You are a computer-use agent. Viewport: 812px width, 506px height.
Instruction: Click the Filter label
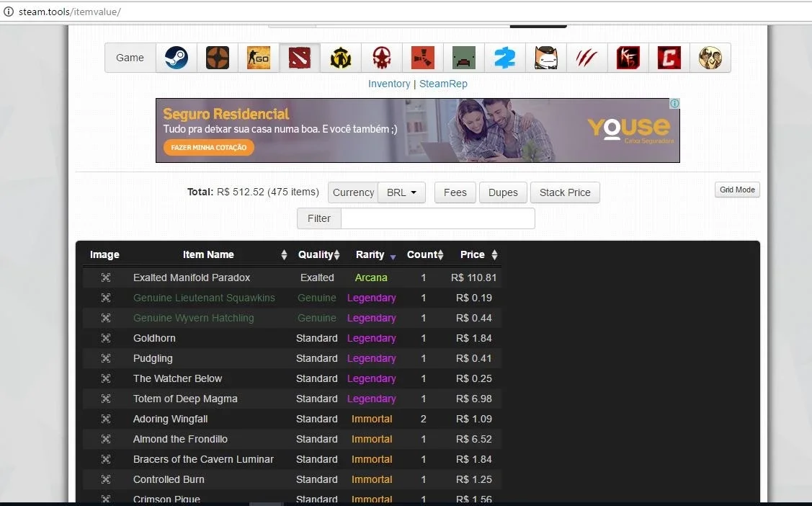pos(319,218)
